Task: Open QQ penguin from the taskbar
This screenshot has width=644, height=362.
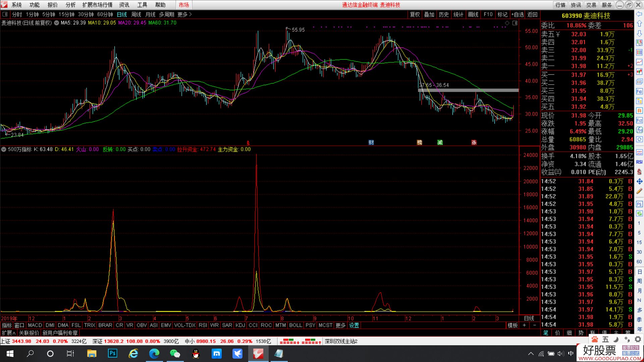Action: (196, 353)
